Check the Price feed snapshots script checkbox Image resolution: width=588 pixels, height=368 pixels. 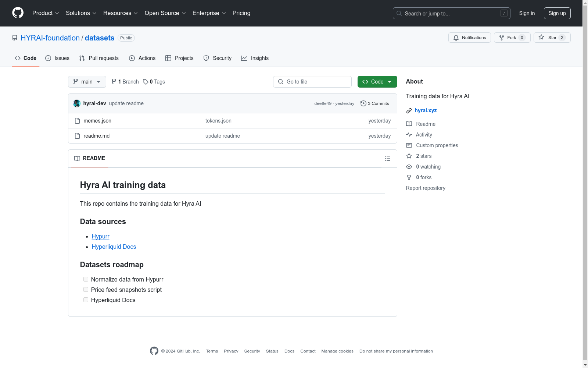coord(86,290)
